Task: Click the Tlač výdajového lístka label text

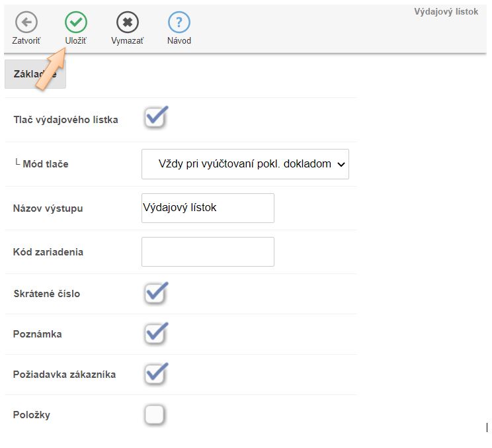Action: (x=65, y=120)
